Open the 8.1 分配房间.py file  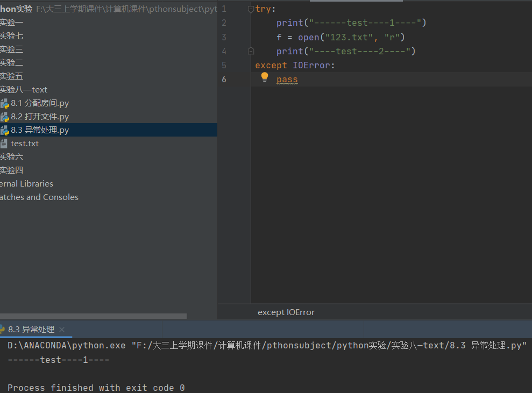pos(40,103)
